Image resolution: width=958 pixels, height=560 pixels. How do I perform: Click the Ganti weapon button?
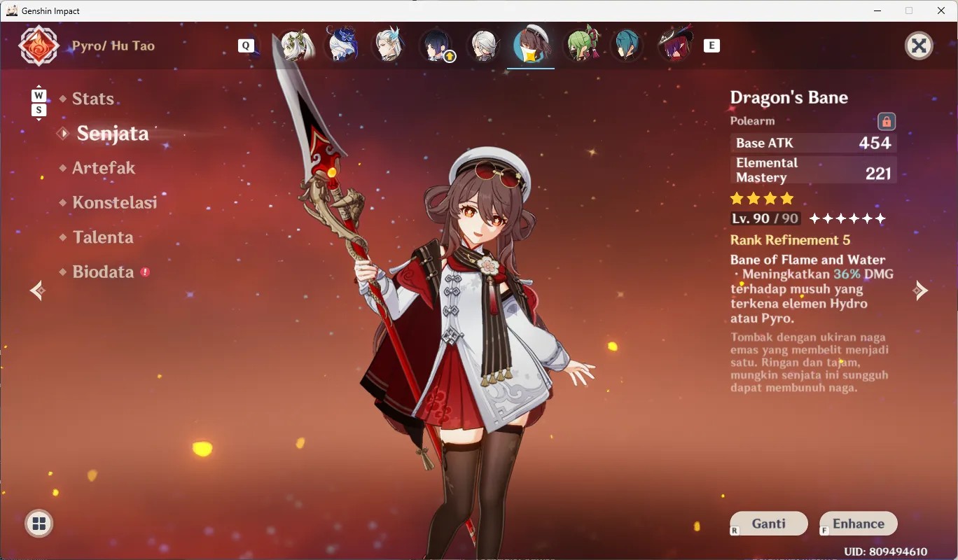769,524
